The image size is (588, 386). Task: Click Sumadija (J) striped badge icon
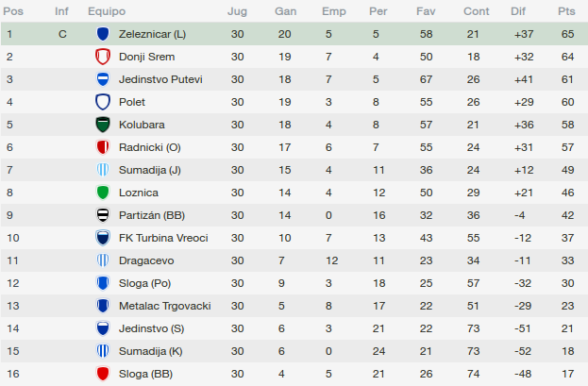click(x=103, y=170)
